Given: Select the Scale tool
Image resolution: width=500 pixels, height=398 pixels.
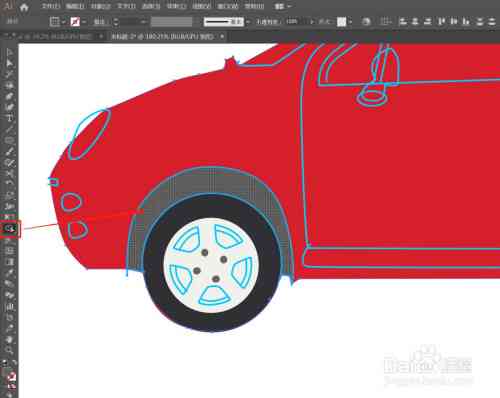Looking at the screenshot, I should (x=9, y=195).
